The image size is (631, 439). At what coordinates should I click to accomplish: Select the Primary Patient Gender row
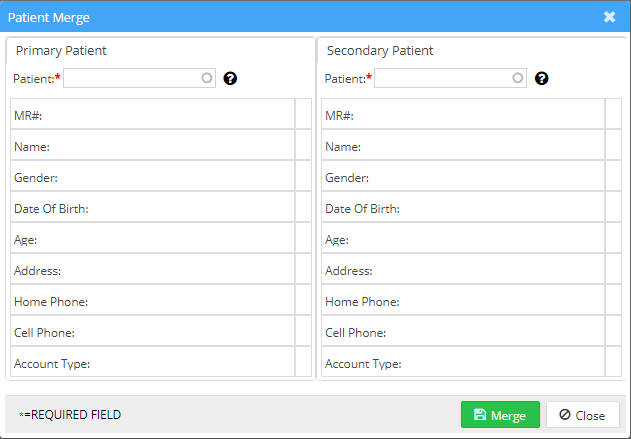point(152,177)
